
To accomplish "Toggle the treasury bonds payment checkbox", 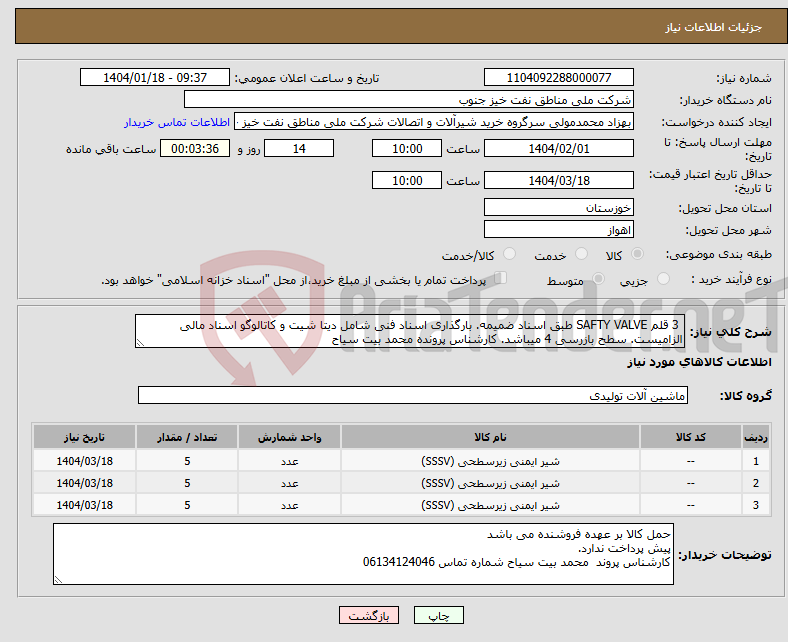I will click(502, 280).
